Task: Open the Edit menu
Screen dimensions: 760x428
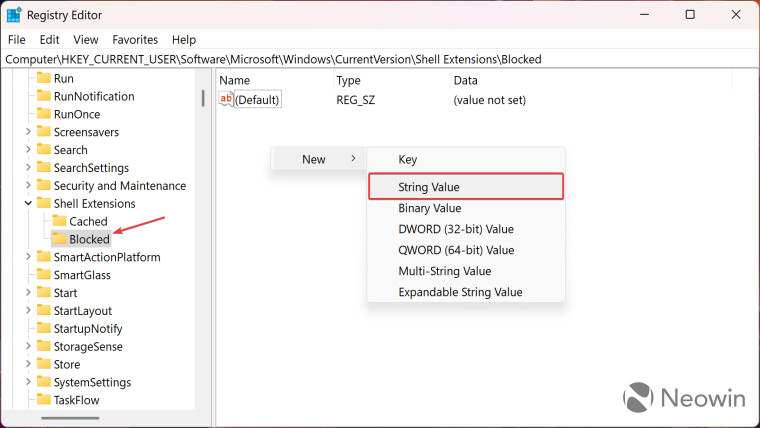Action: (49, 40)
